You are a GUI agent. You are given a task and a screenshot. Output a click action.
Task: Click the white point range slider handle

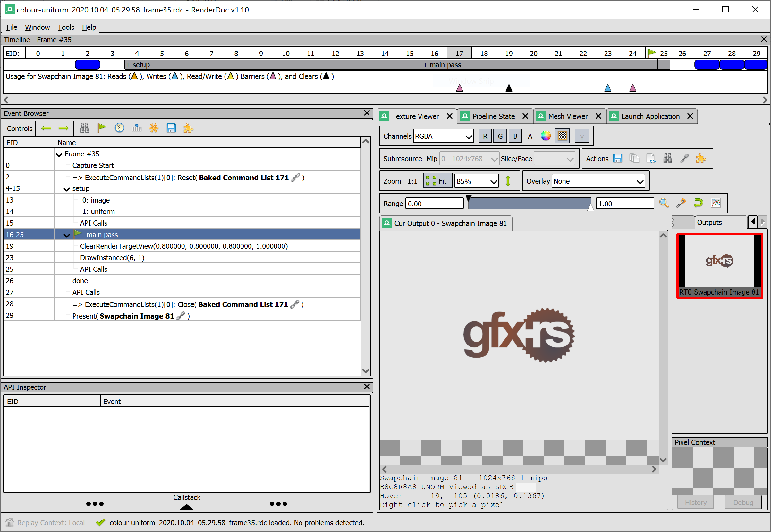click(x=590, y=207)
